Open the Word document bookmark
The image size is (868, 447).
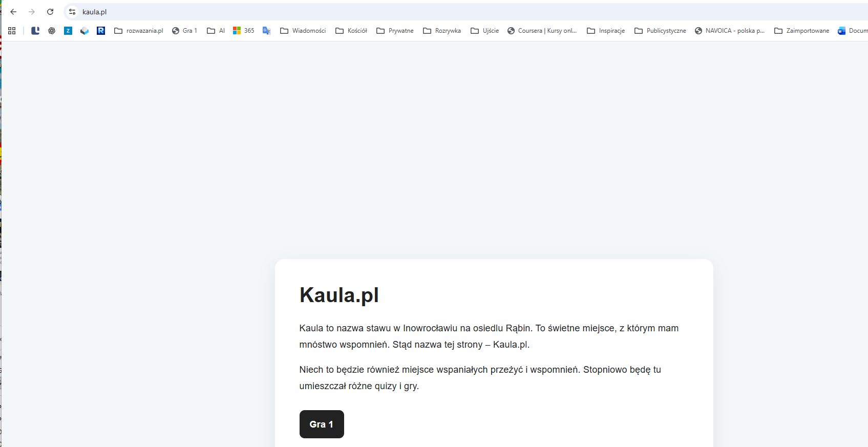click(x=852, y=31)
